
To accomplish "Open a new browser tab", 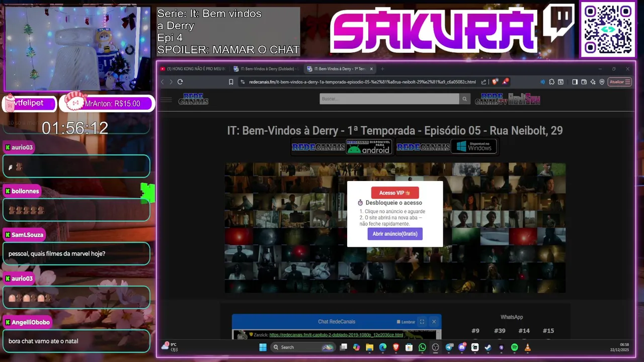I will pos(382,69).
